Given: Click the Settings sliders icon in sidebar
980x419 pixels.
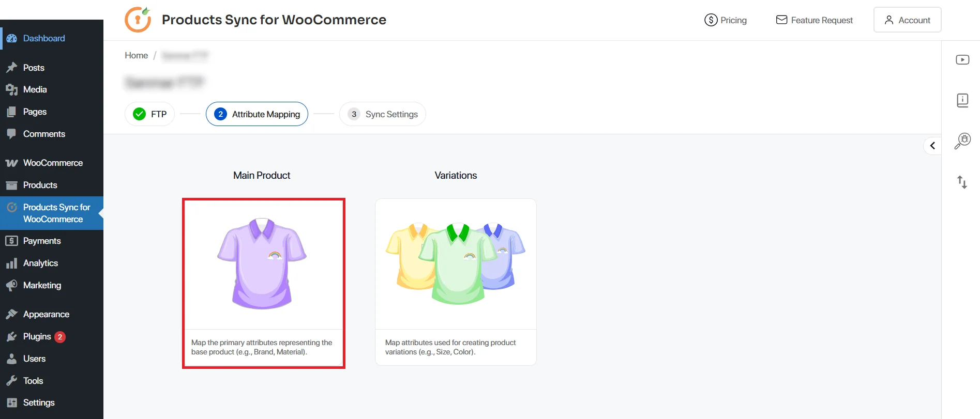Looking at the screenshot, I should (11, 403).
